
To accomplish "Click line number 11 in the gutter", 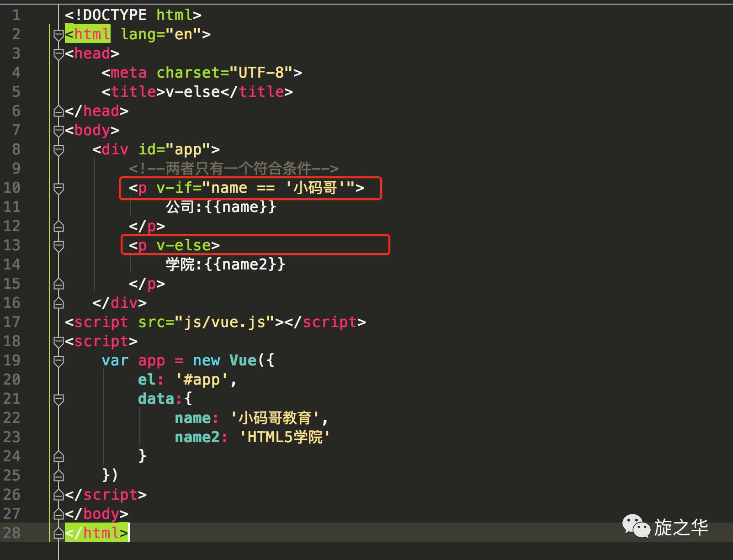I will pyautogui.click(x=12, y=207).
